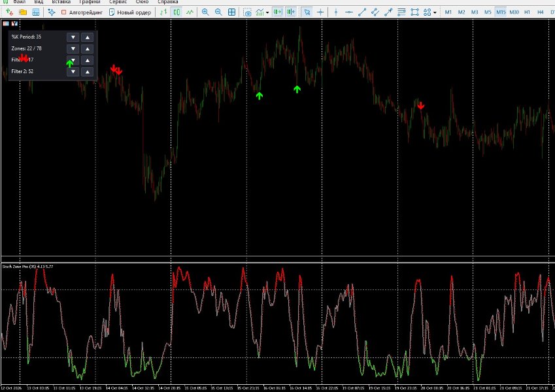The image size is (555, 392).
Task: Select the M30 timeframe
Action: [x=514, y=12]
